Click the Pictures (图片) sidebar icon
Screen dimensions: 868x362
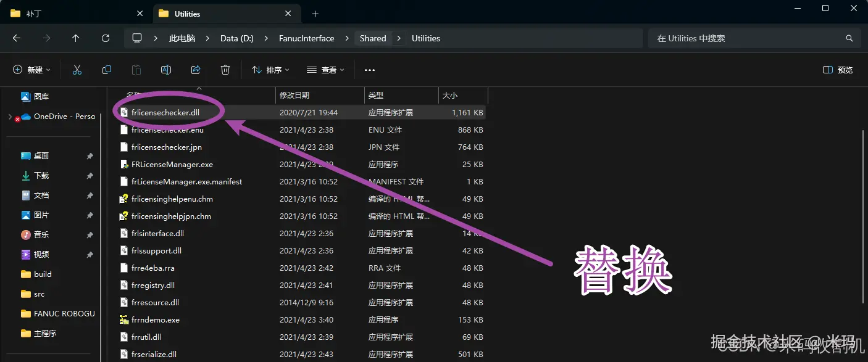point(25,215)
